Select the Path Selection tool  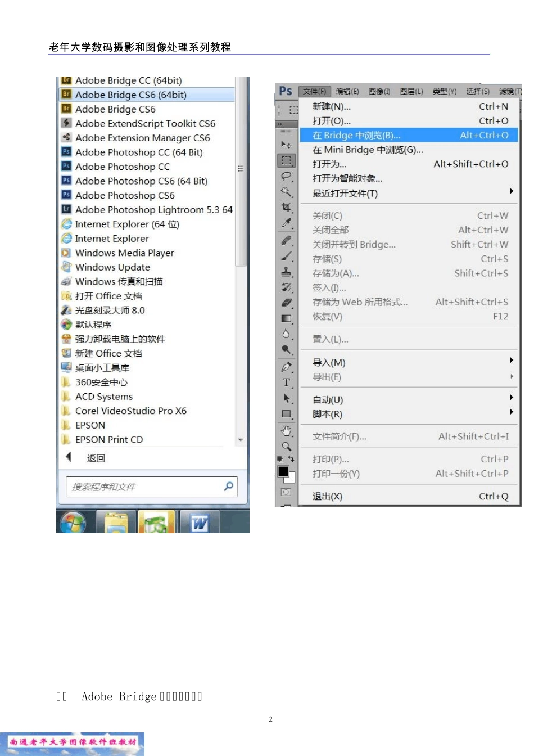tap(286, 398)
